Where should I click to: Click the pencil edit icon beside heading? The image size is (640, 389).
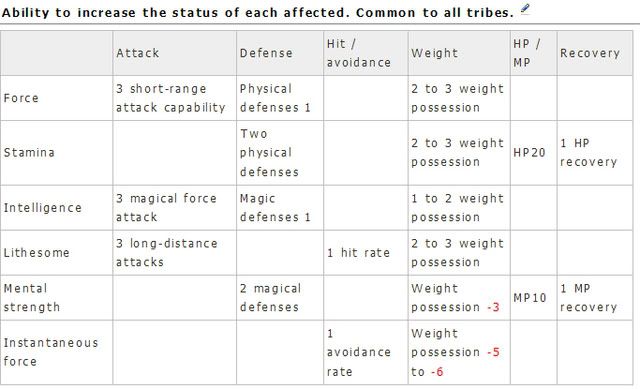tap(525, 10)
